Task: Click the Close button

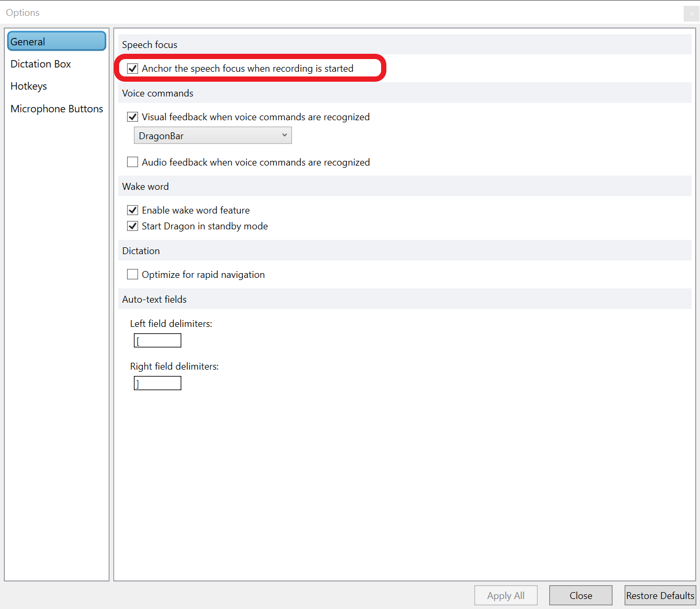Action: pyautogui.click(x=580, y=595)
